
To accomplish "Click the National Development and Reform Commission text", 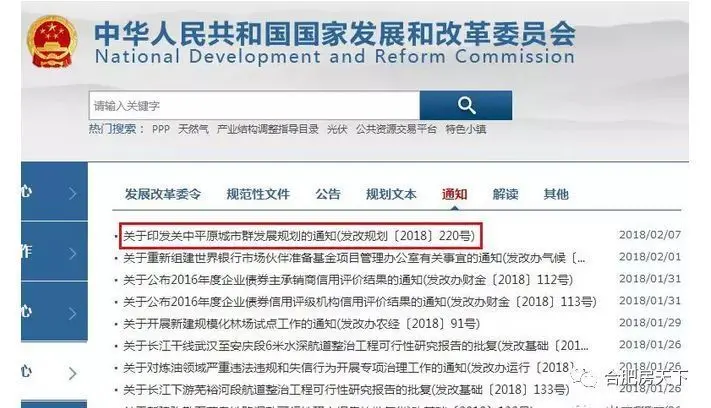I will (335, 57).
